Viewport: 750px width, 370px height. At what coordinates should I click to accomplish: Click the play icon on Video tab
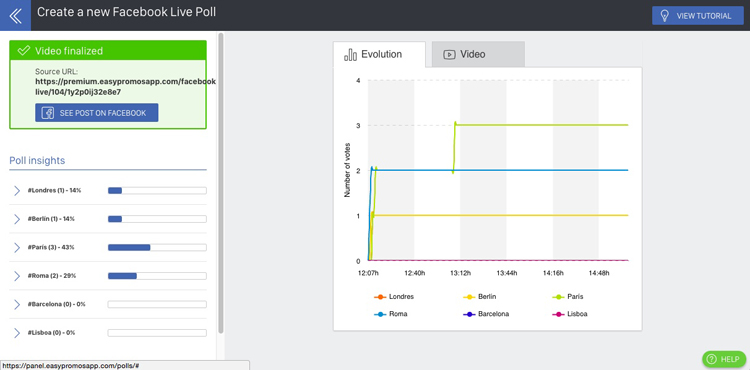point(449,54)
